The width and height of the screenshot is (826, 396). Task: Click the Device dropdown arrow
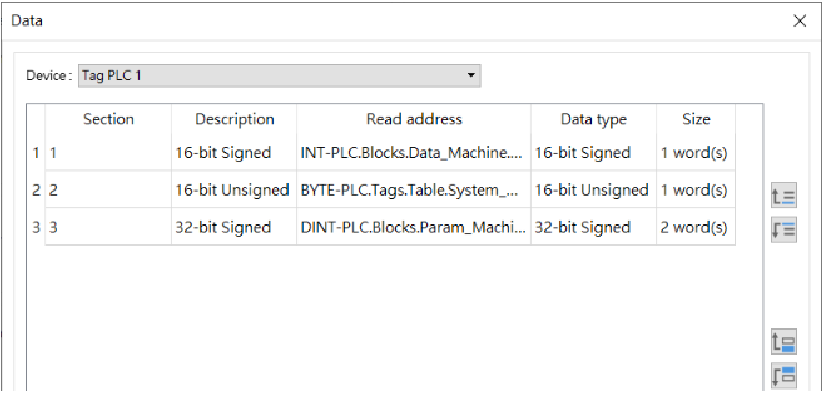pyautogui.click(x=471, y=75)
